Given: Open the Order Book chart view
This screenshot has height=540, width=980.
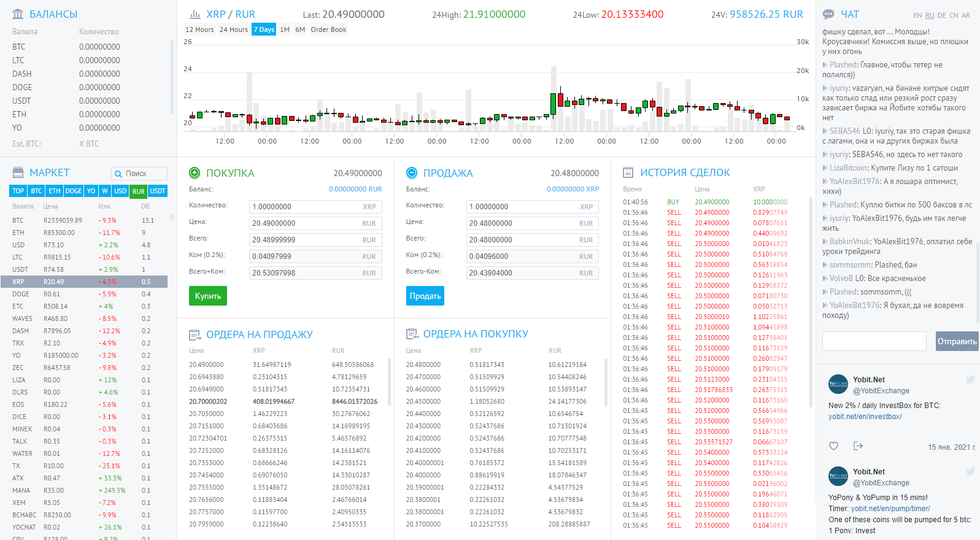Looking at the screenshot, I should pos(328,29).
